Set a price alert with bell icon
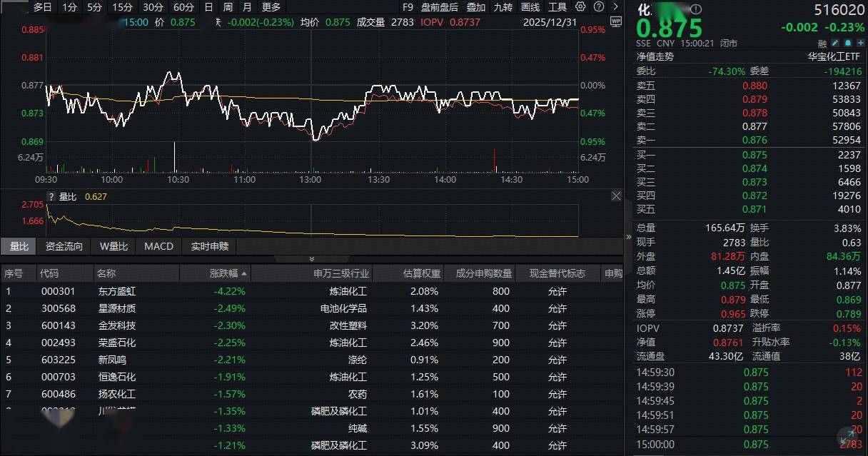 pyautogui.click(x=846, y=44)
